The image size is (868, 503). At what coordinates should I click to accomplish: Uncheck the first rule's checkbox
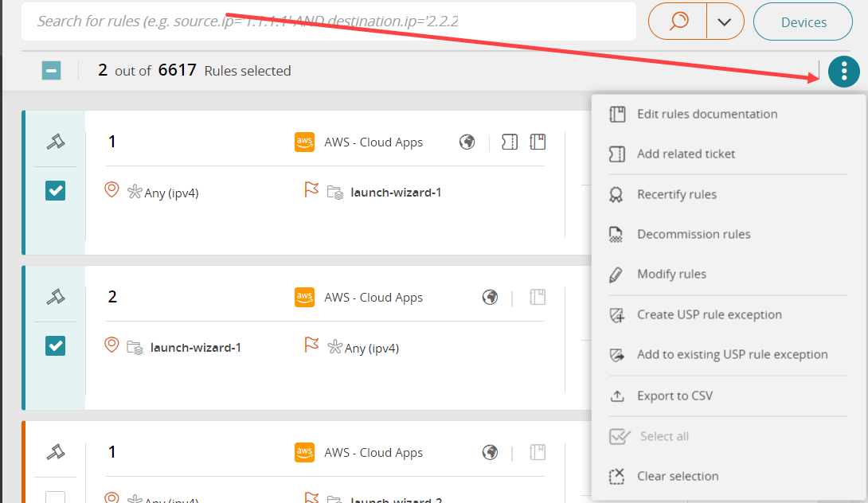click(x=55, y=190)
